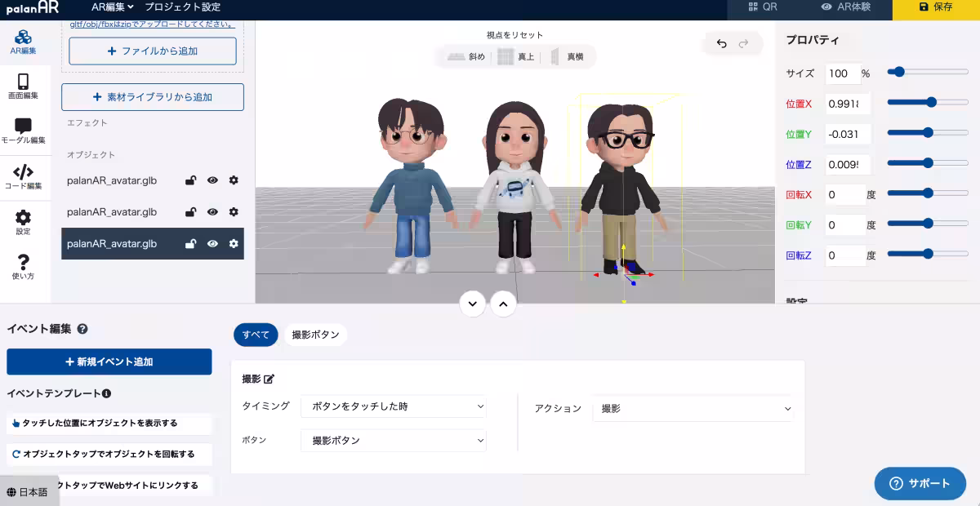Collapse the bottom panel with the down chevron
The image size is (980, 506).
(x=473, y=304)
